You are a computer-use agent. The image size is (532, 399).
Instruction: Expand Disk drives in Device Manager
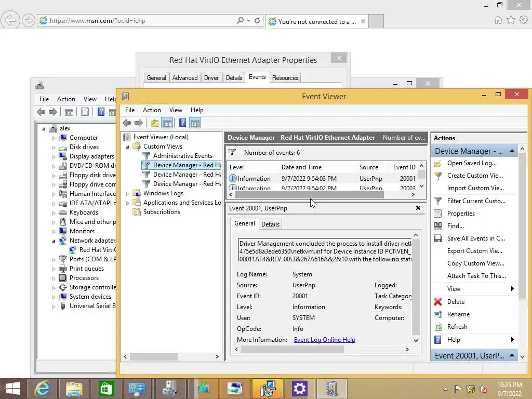[54, 148]
